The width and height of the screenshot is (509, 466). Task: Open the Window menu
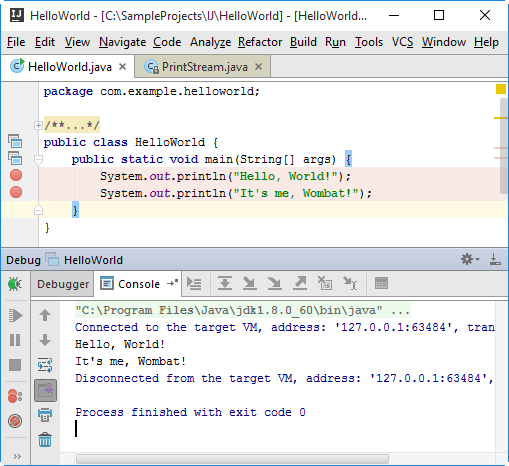tap(444, 42)
